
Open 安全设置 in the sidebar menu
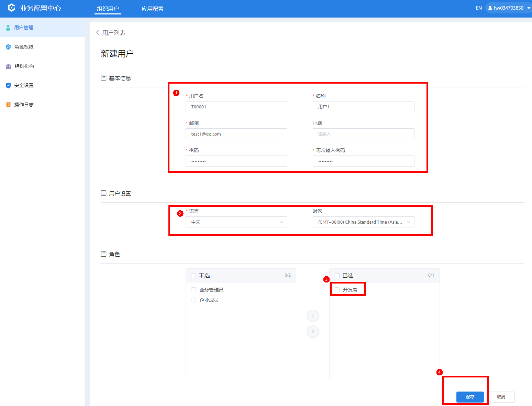coord(42,85)
